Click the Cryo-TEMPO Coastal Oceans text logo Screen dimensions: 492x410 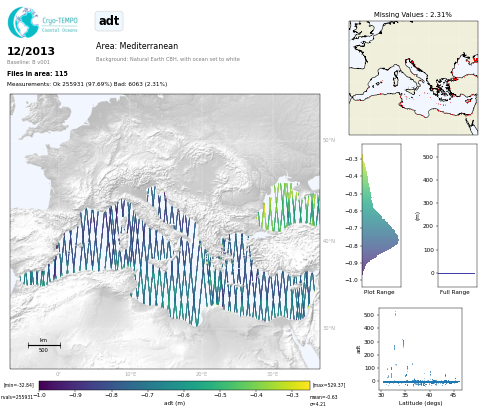tap(60, 25)
